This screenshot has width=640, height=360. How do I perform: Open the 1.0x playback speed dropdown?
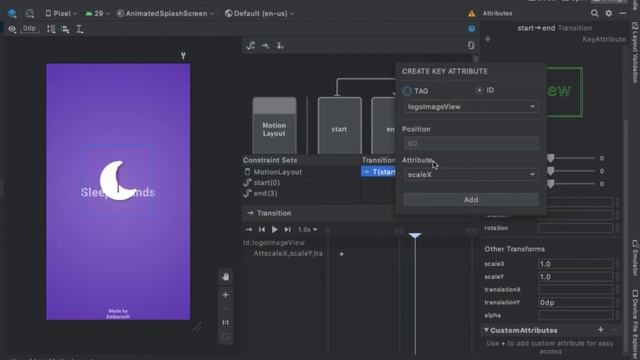click(307, 230)
